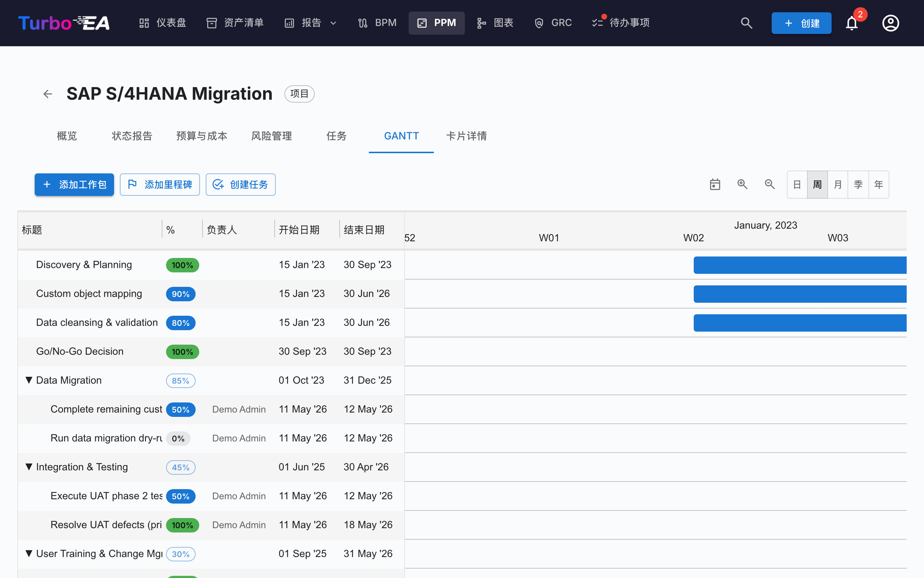
Task: Open the BPM section
Action: point(378,23)
